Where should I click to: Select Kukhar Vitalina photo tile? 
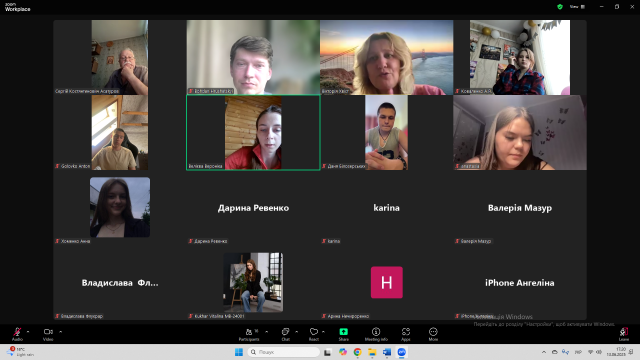[x=253, y=282]
